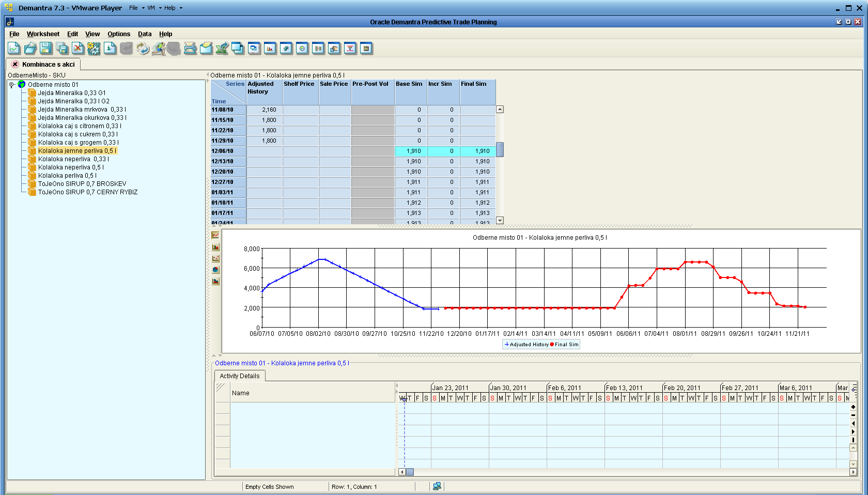Select Jejda Mineralka okurkova 0,33 l

pos(82,118)
